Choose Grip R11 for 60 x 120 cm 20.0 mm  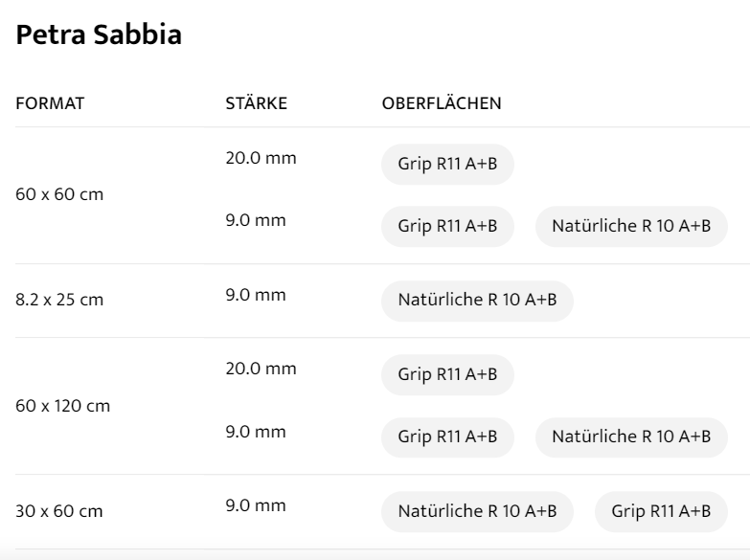click(447, 374)
